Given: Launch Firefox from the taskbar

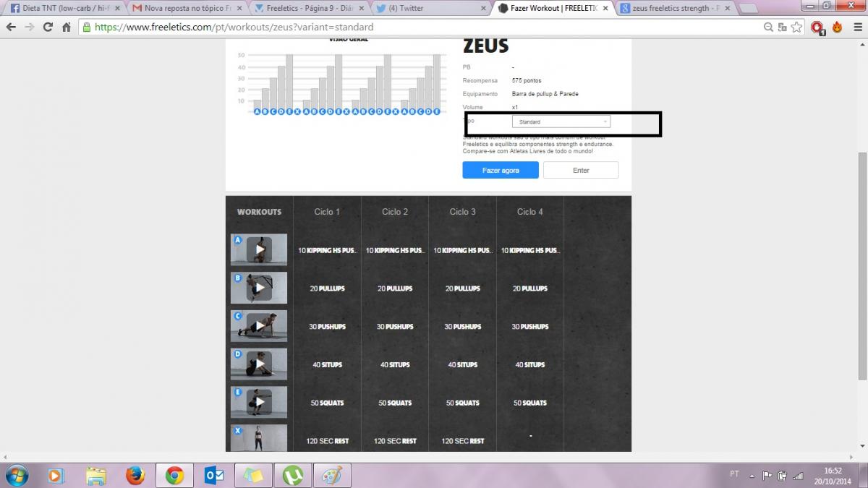Looking at the screenshot, I should pos(135,476).
